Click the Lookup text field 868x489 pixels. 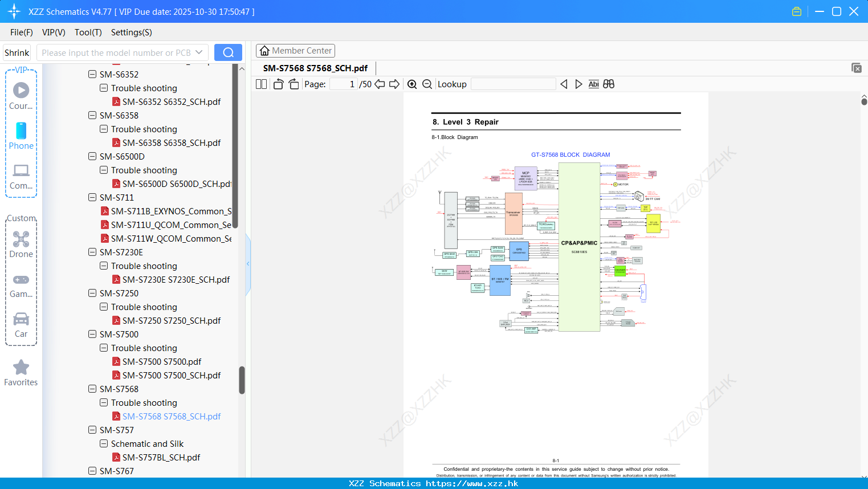click(x=514, y=84)
